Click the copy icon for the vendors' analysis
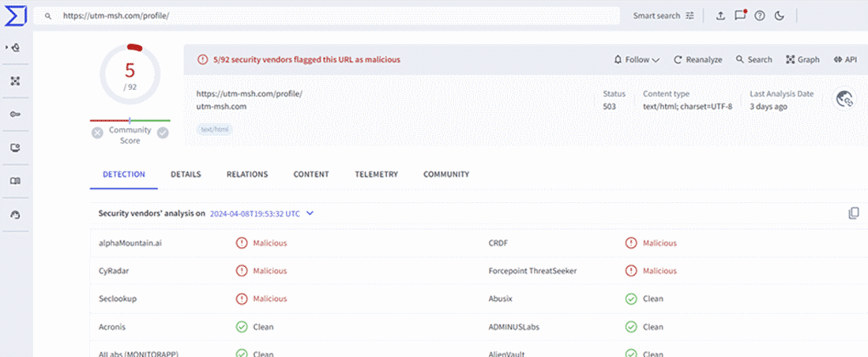The image size is (868, 357). tap(854, 213)
